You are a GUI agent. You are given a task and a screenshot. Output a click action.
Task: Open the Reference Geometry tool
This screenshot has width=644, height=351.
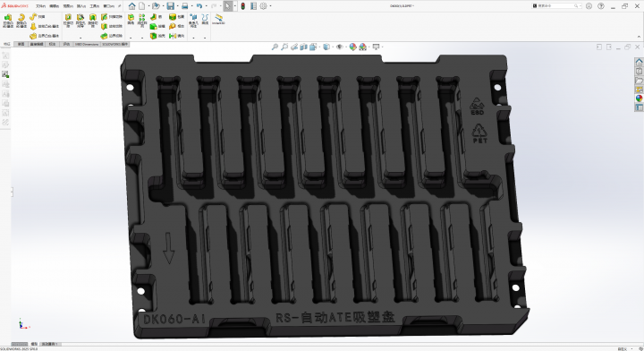coord(193,20)
